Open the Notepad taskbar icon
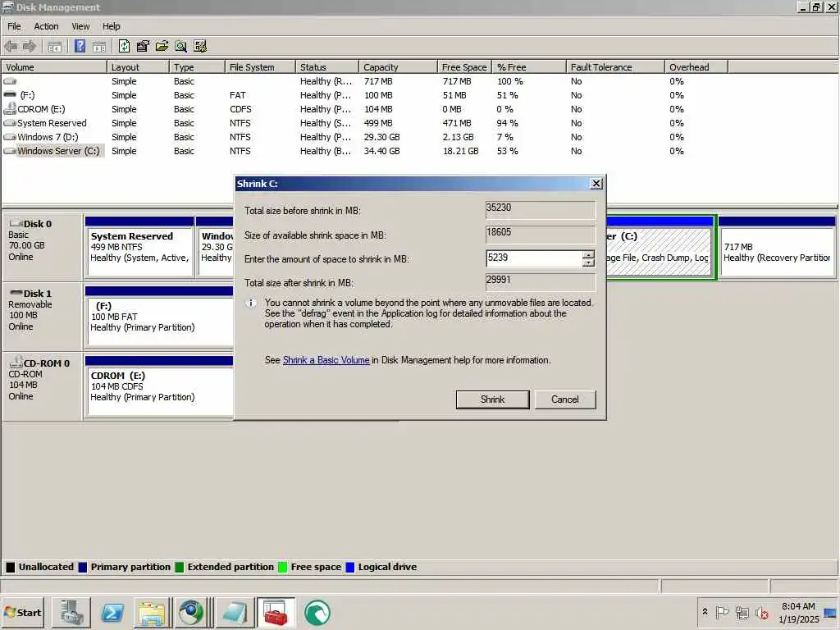 [x=235, y=613]
